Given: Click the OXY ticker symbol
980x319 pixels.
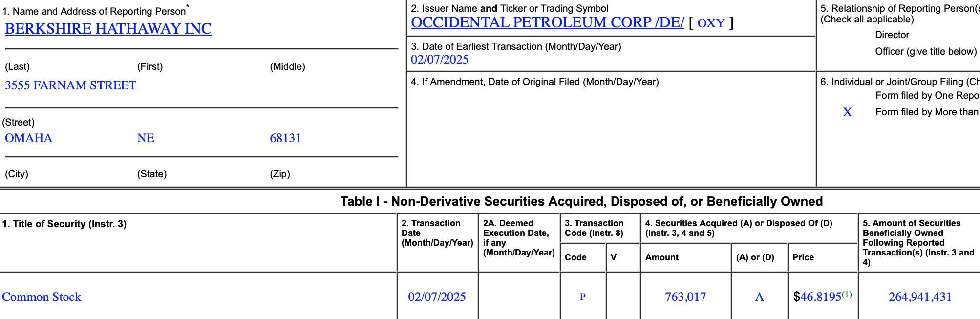Looking at the screenshot, I should click(x=711, y=23).
